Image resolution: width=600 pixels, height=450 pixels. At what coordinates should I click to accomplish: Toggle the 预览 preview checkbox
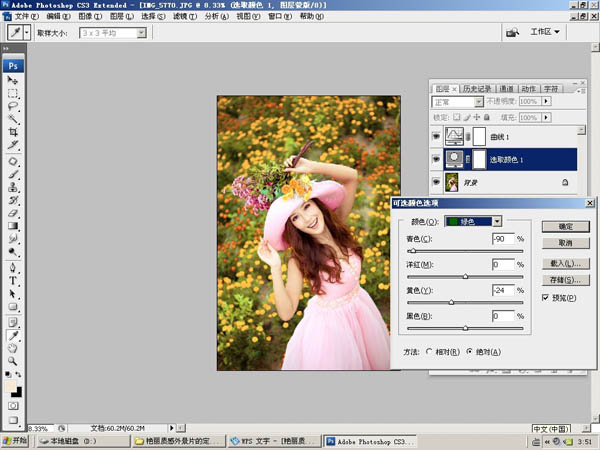tap(545, 298)
